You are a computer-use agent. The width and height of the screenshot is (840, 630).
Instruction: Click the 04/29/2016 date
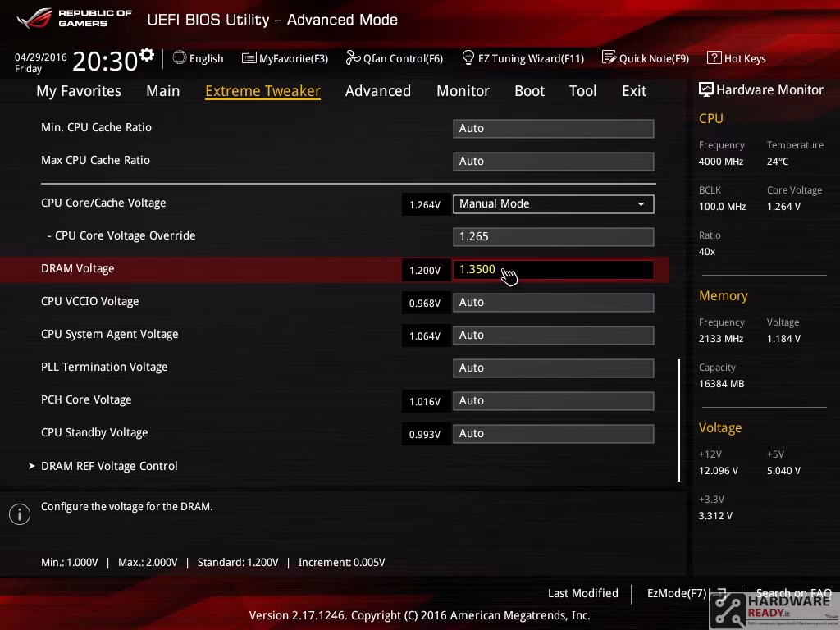click(41, 57)
